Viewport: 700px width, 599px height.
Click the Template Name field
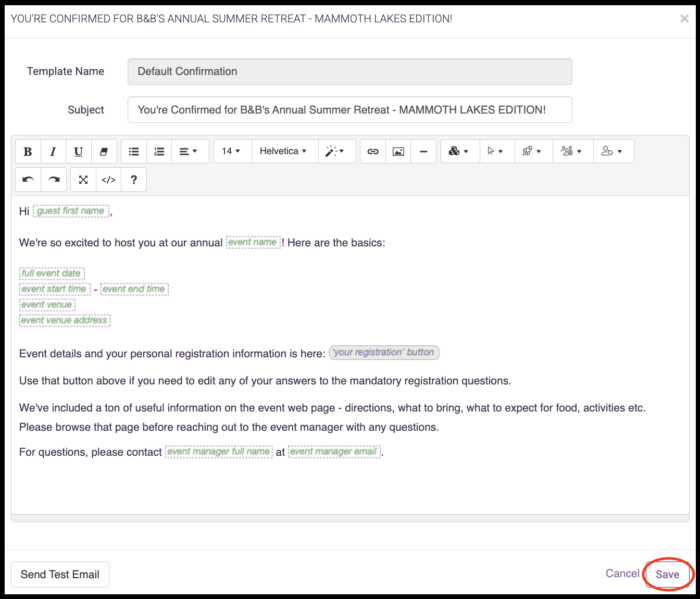[x=350, y=71]
